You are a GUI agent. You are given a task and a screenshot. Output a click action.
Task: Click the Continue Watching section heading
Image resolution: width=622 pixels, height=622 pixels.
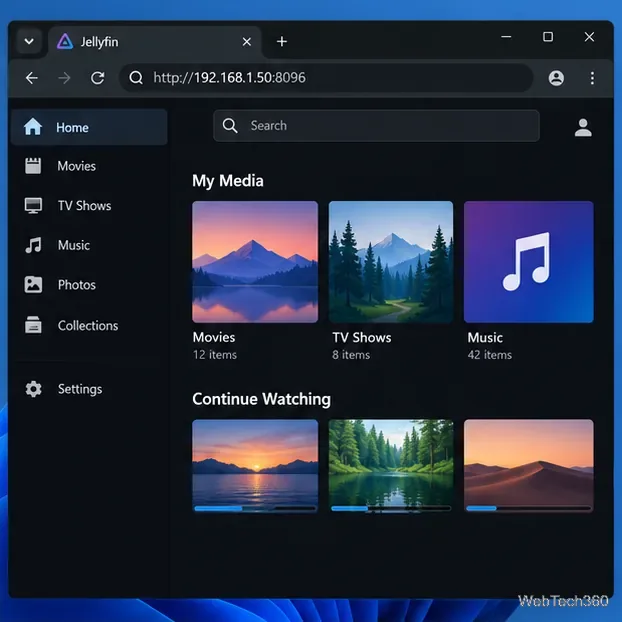click(261, 399)
